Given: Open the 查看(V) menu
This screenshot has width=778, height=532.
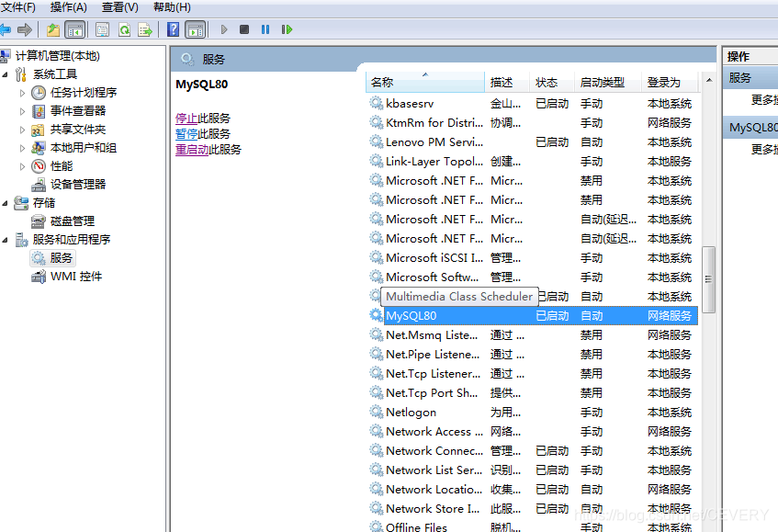Looking at the screenshot, I should (x=120, y=7).
